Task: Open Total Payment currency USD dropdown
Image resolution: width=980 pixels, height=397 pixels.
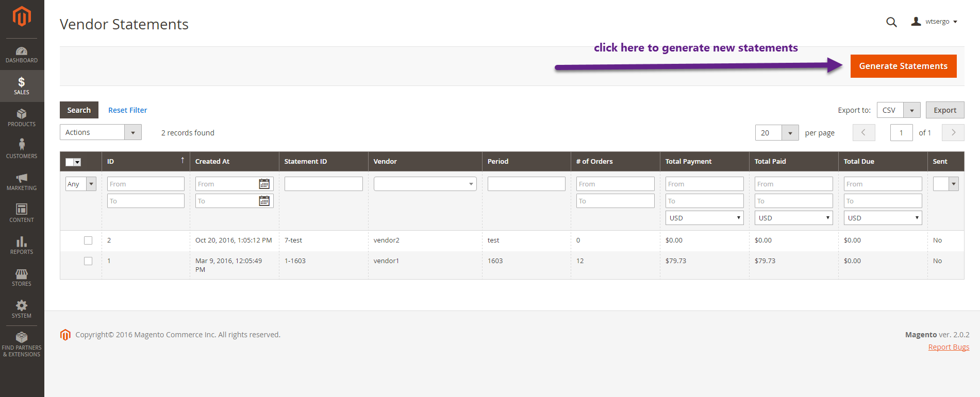Action: pyautogui.click(x=704, y=218)
